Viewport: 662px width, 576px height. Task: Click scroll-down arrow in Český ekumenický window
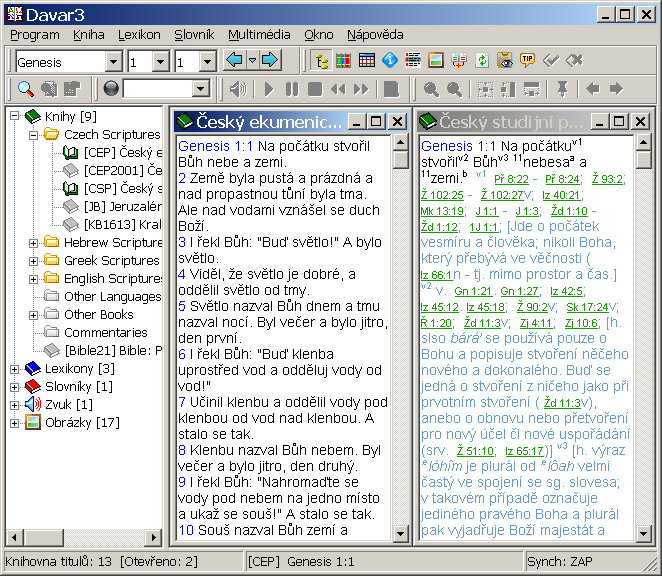tap(400, 533)
